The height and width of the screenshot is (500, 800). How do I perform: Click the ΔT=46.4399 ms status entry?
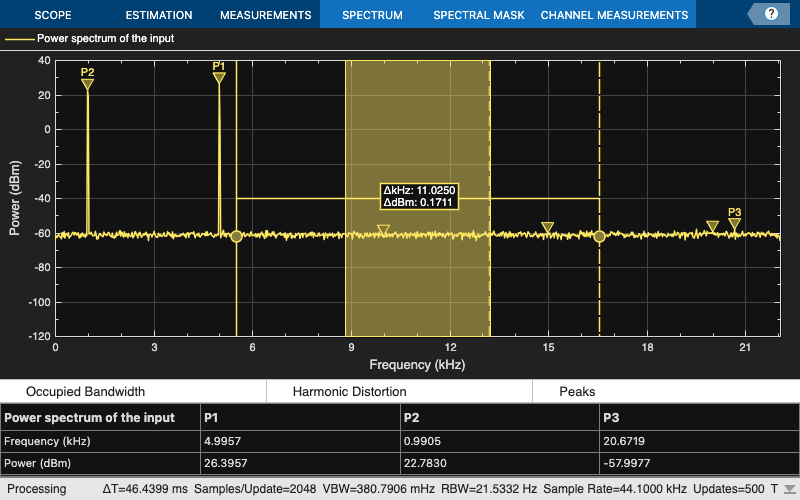(145, 489)
